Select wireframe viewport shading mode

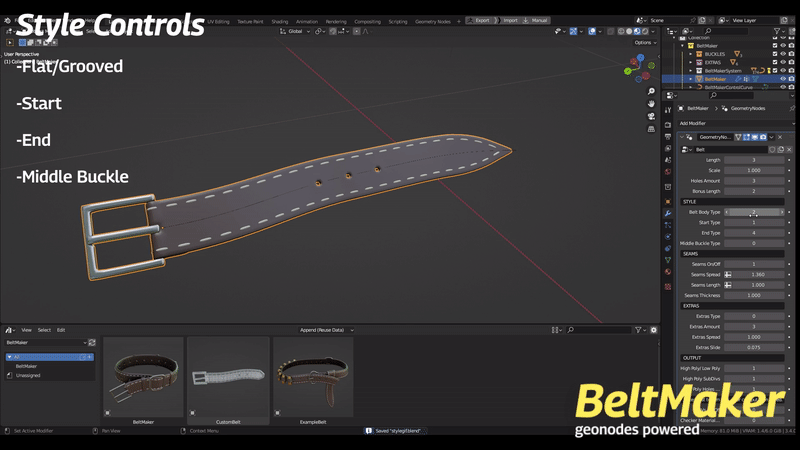click(x=621, y=31)
